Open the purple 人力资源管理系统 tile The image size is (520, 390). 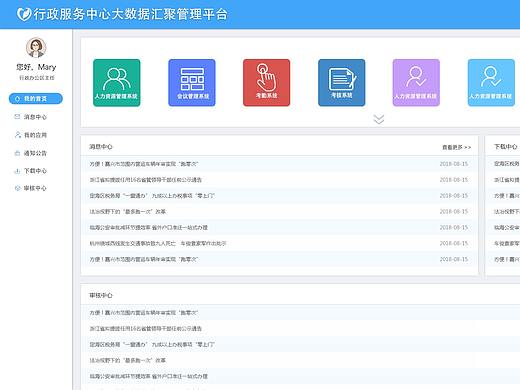tap(416, 83)
